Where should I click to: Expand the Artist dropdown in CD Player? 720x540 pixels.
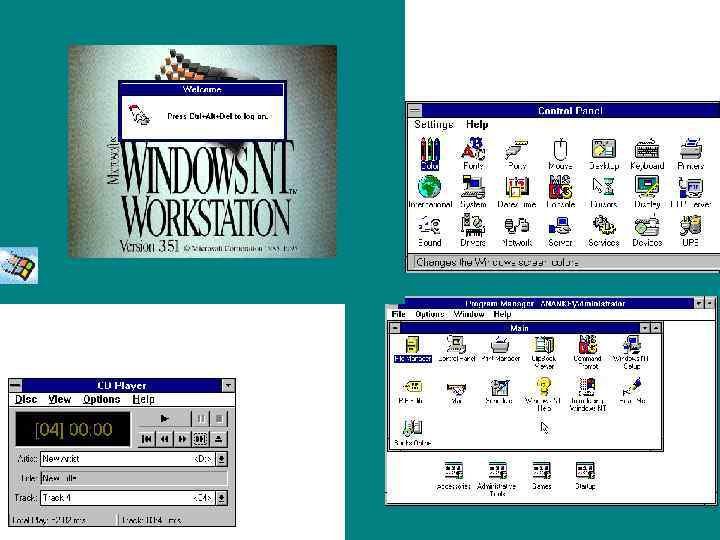point(222,459)
